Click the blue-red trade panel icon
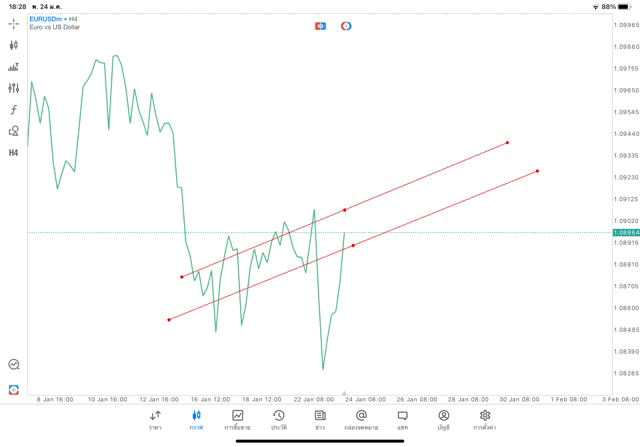Screen dimensions: 640x447 (320, 25)
